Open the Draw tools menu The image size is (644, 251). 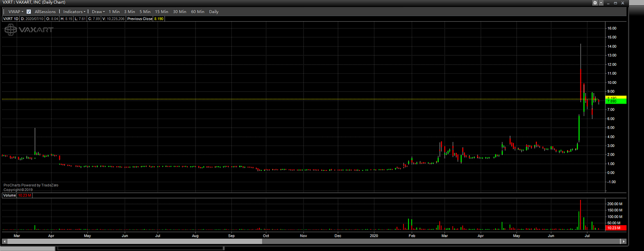pos(98,12)
